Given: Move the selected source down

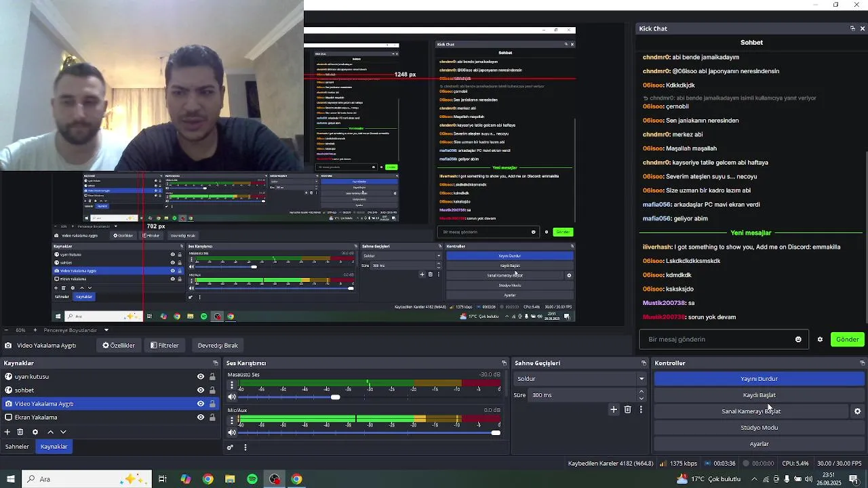Looking at the screenshot, I should (x=63, y=432).
